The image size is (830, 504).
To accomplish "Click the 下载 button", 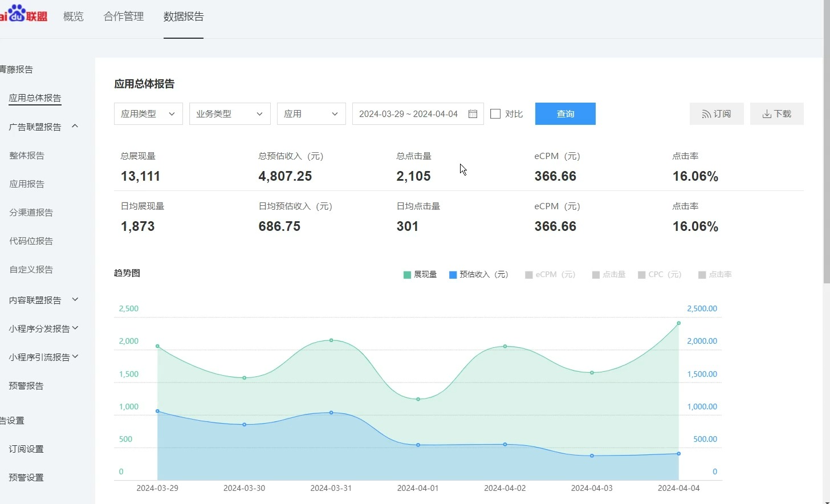I will pos(777,114).
